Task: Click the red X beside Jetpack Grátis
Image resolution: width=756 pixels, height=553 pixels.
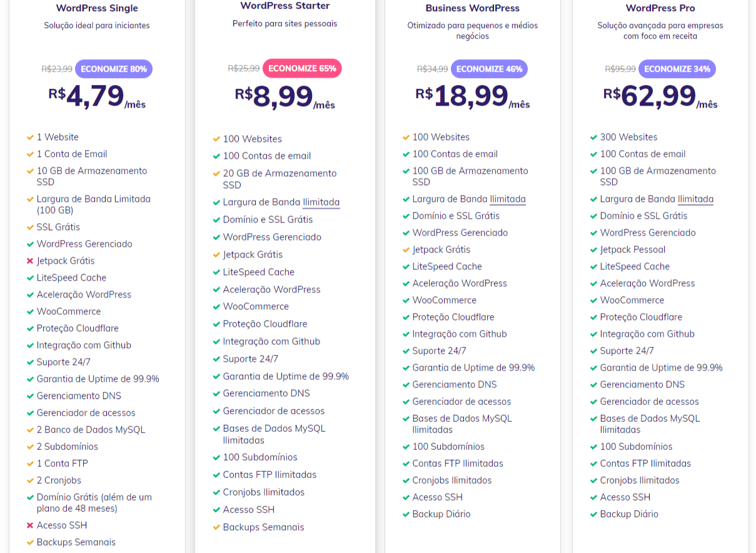Action: [x=30, y=261]
